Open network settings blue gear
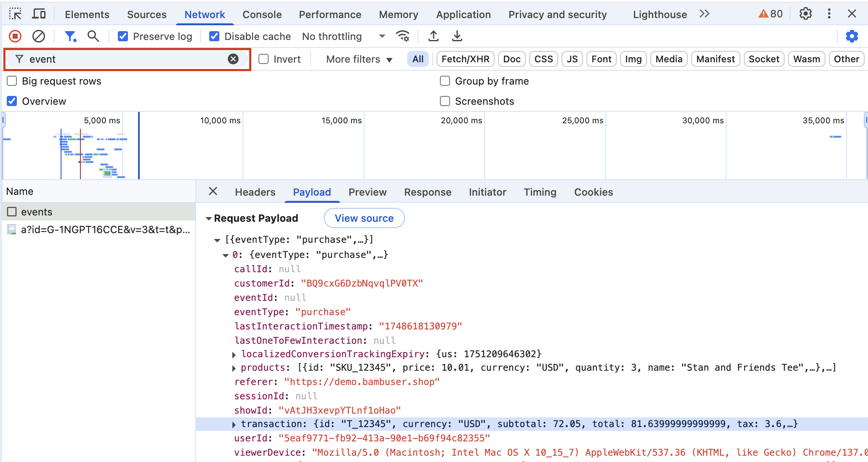868x462 pixels. [x=852, y=36]
